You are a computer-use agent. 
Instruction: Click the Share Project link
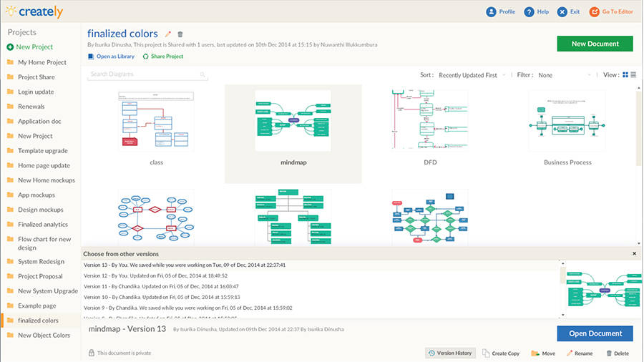coord(167,57)
